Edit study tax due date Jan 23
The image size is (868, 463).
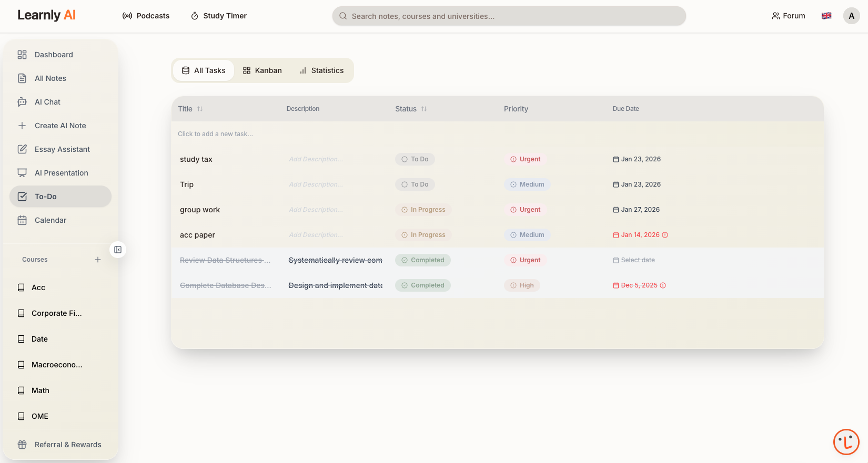(x=637, y=159)
